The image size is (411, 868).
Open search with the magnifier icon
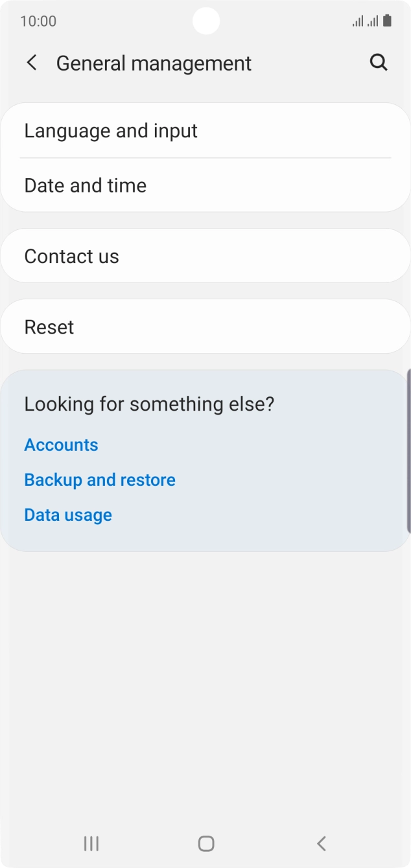tap(379, 63)
